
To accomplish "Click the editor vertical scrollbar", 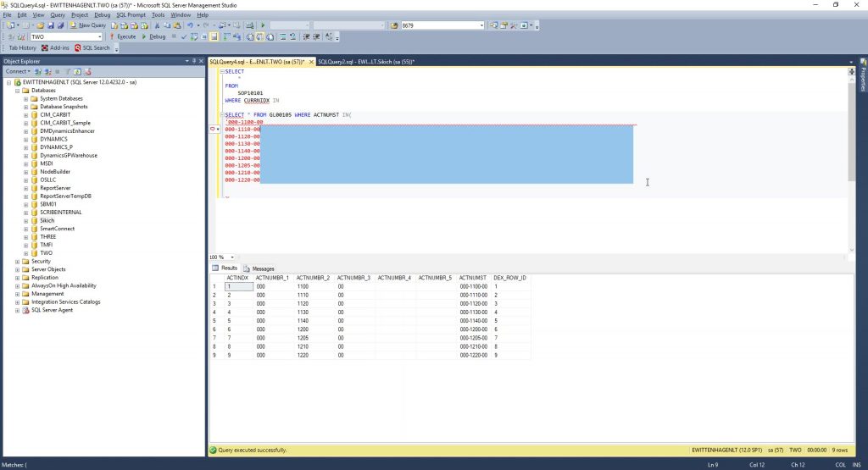I will click(851, 127).
